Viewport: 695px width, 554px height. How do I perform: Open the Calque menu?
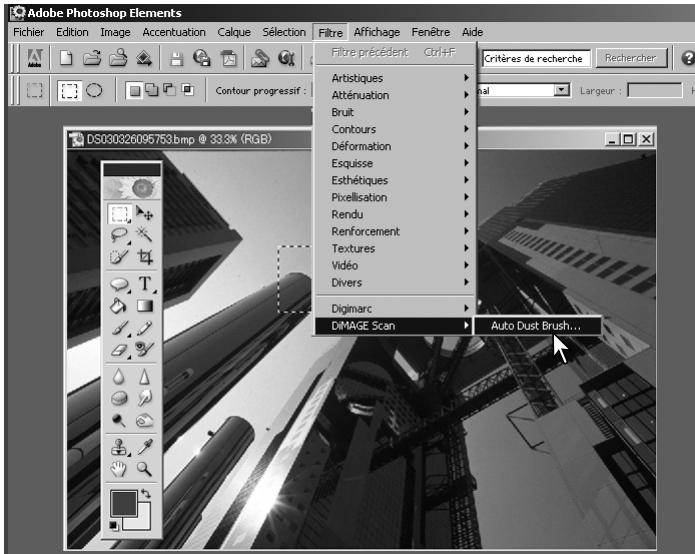pos(234,32)
